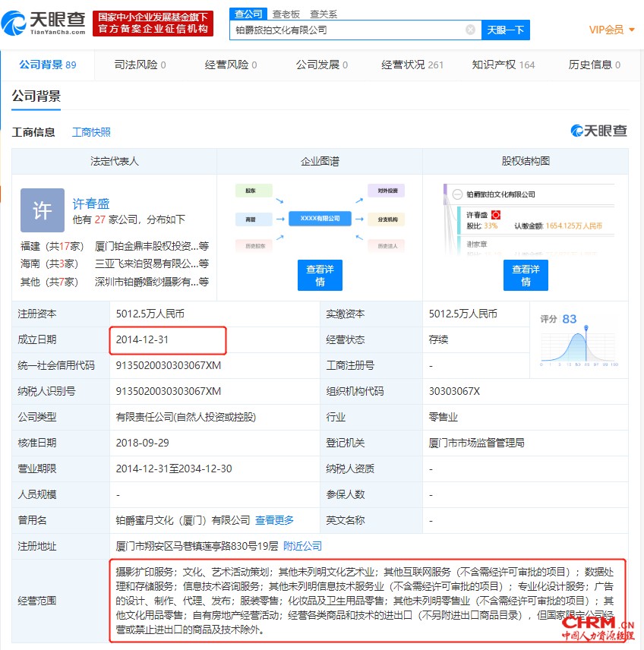Viewport: 644px width, 650px height.
Task: Switch to the 查关系 search tab
Action: [324, 14]
